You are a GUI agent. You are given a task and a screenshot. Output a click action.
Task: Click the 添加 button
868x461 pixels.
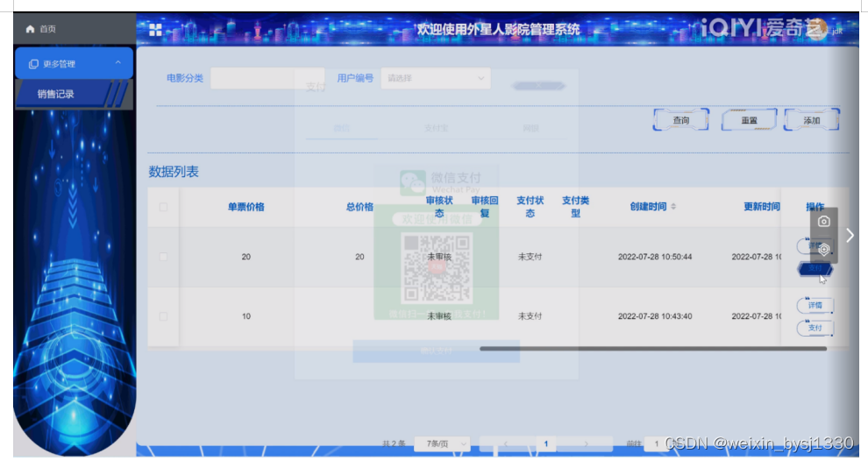coord(812,120)
